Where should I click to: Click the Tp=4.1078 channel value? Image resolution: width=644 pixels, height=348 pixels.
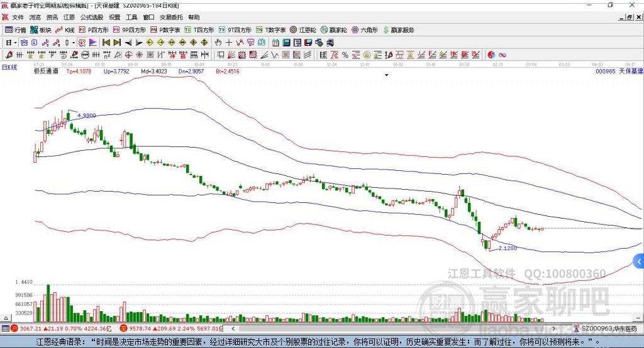pos(79,71)
